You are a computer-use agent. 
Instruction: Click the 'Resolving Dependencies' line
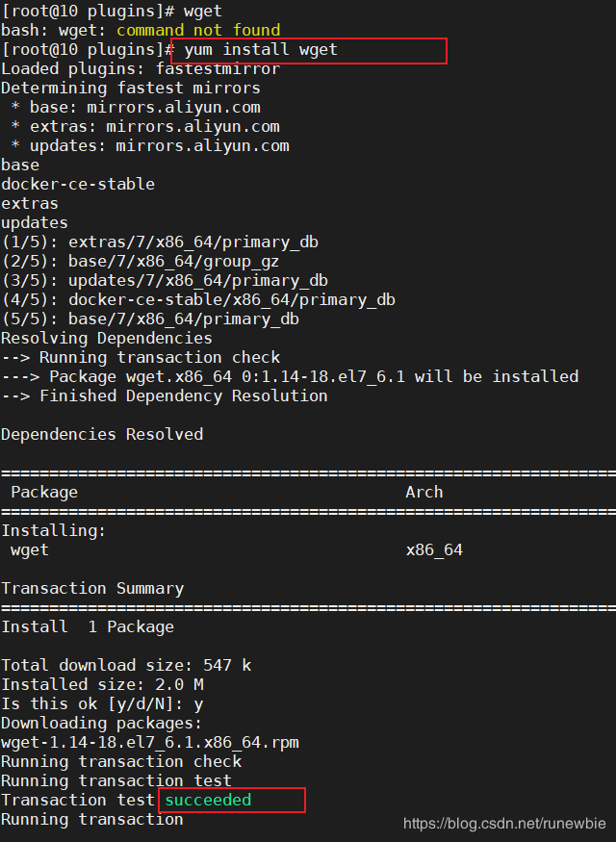[107, 339]
